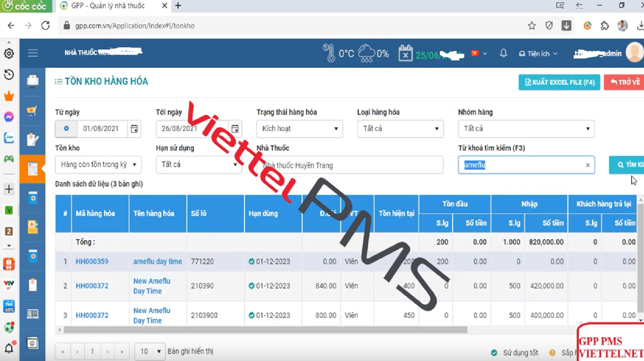Screen dimensions: 644x361
Task: Open browser sidebar settings gear
Action: tap(9, 54)
